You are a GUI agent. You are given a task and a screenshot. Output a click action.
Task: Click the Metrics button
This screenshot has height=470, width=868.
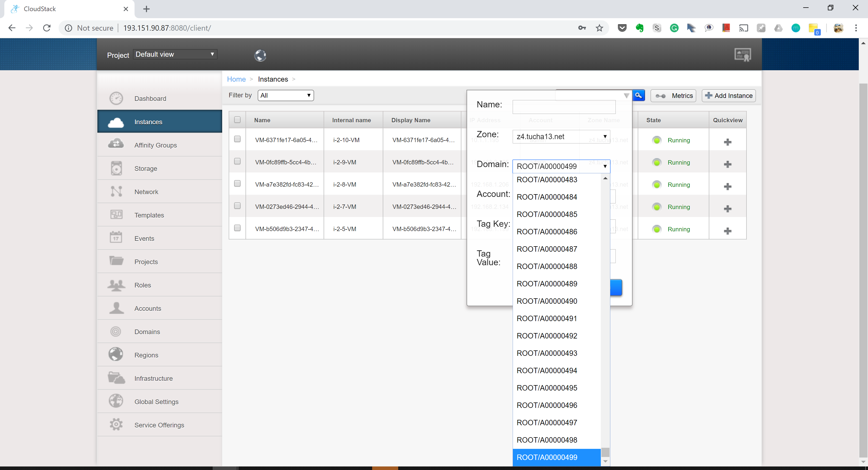tap(673, 96)
